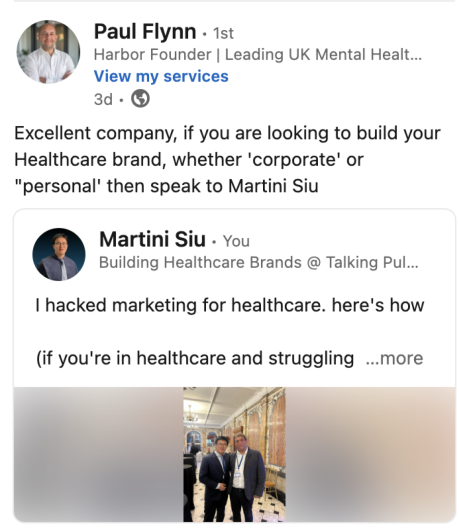Image resolution: width=459 pixels, height=530 pixels.
Task: Click the if you're in healthcare line
Action: pyautogui.click(x=195, y=358)
